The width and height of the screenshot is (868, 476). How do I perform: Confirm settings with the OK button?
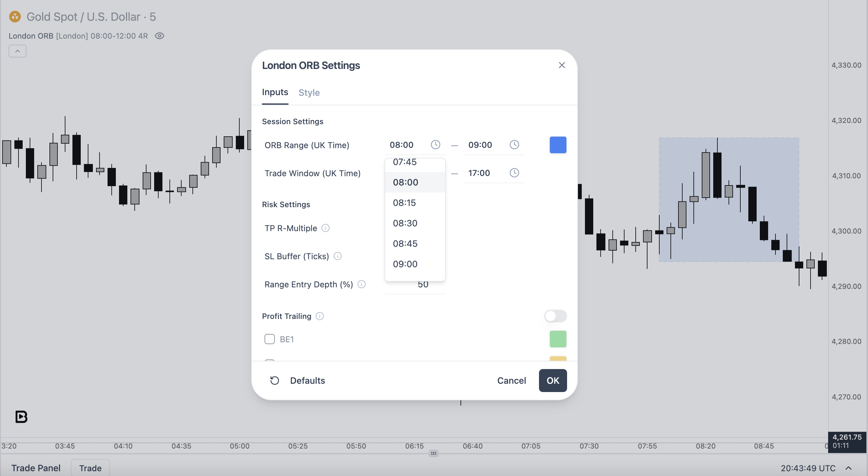coord(553,381)
